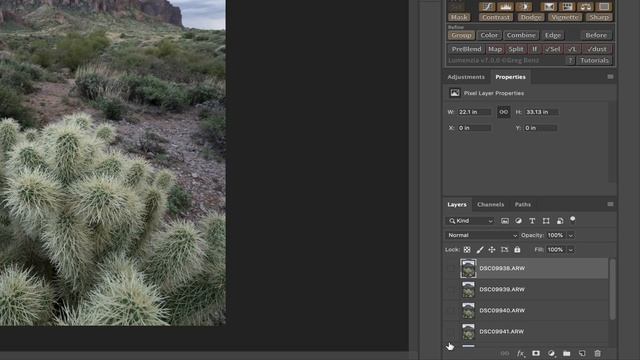This screenshot has height=360, width=640.
Task: Switch to the Paths tab
Action: 522,204
